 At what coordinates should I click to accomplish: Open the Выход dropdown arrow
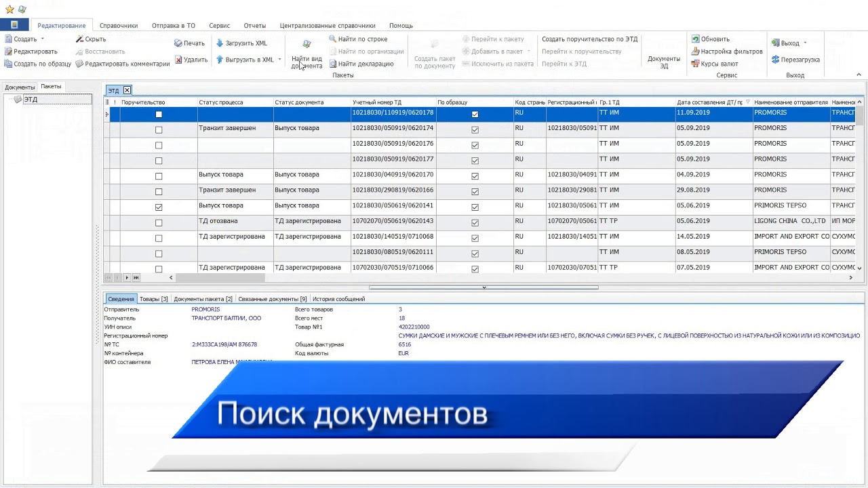[x=805, y=43]
